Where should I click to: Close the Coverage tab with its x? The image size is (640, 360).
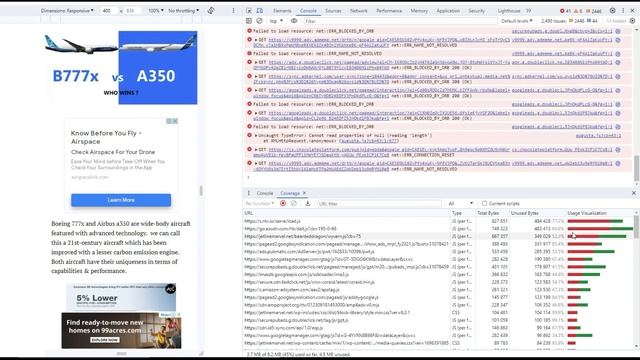coord(304,193)
